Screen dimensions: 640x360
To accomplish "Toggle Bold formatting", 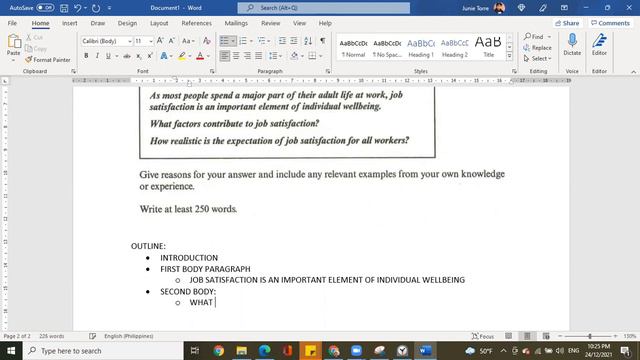I will coord(86,56).
